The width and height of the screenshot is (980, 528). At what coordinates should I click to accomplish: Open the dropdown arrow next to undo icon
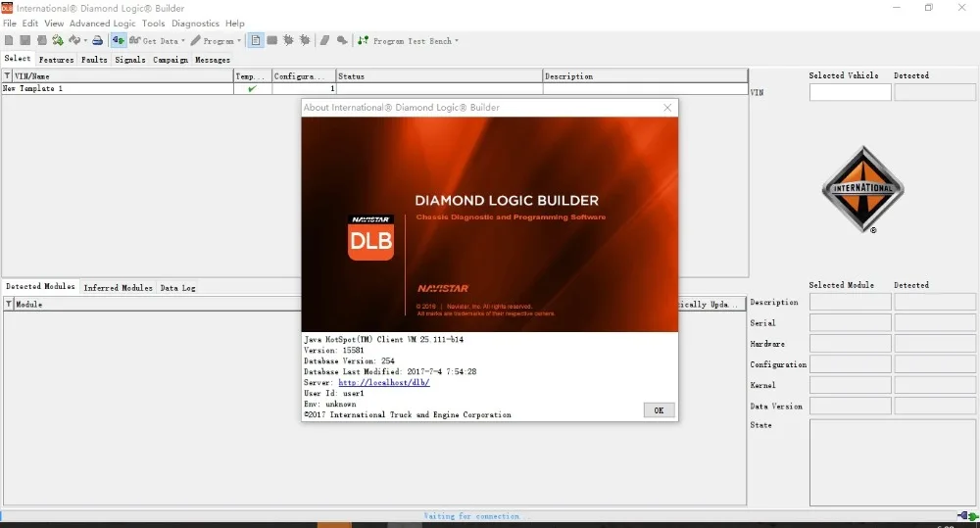[x=85, y=40]
